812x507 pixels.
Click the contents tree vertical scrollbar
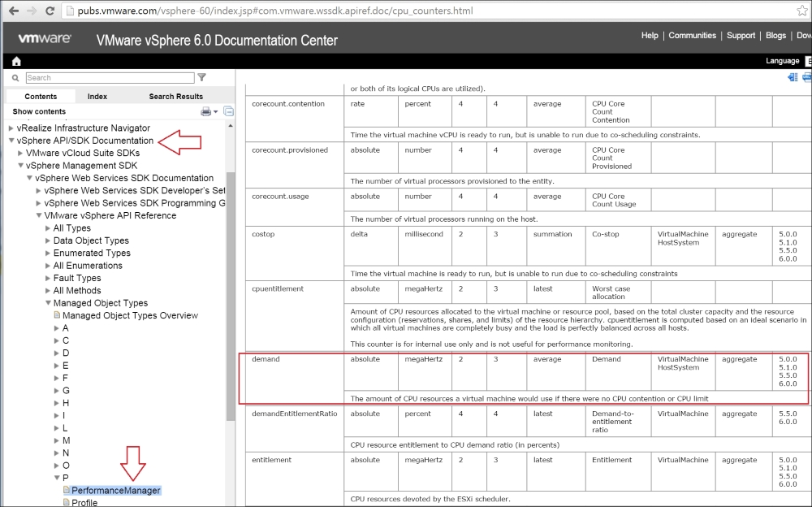[x=231, y=296]
